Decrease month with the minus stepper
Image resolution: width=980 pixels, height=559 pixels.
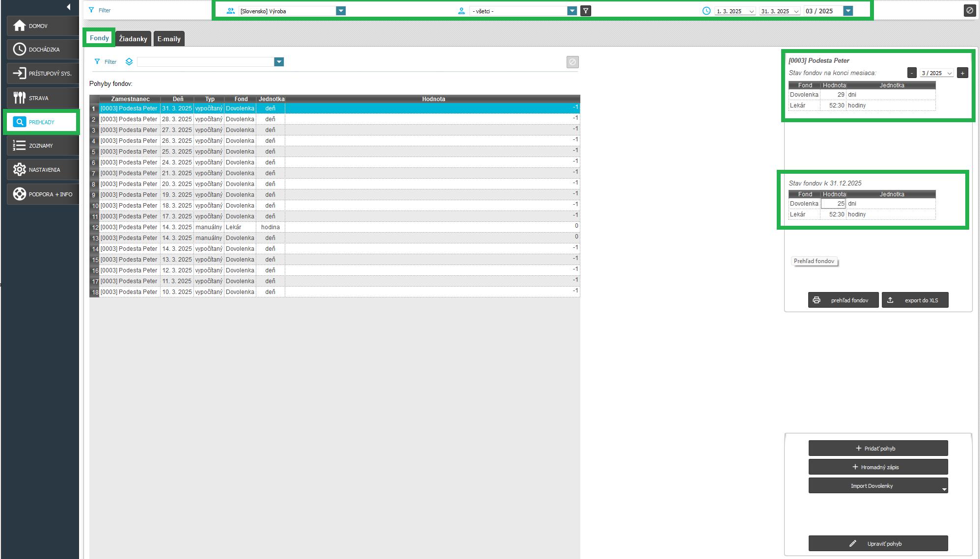click(912, 73)
